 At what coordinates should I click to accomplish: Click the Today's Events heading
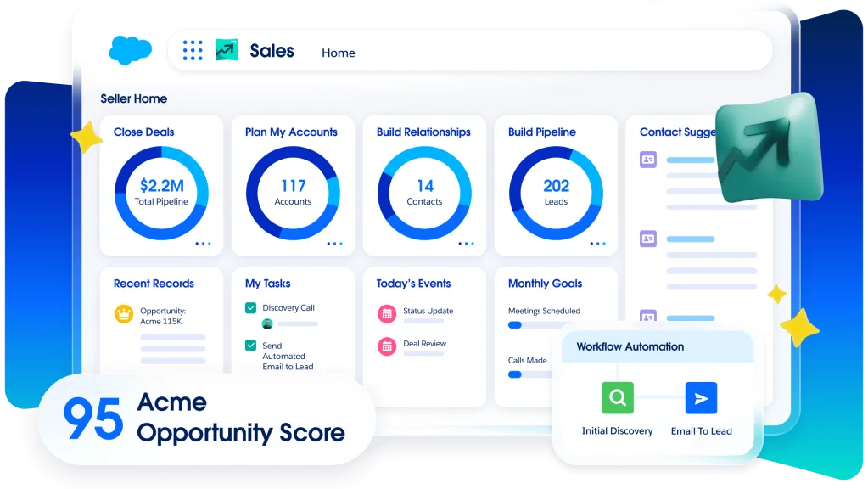tap(413, 284)
